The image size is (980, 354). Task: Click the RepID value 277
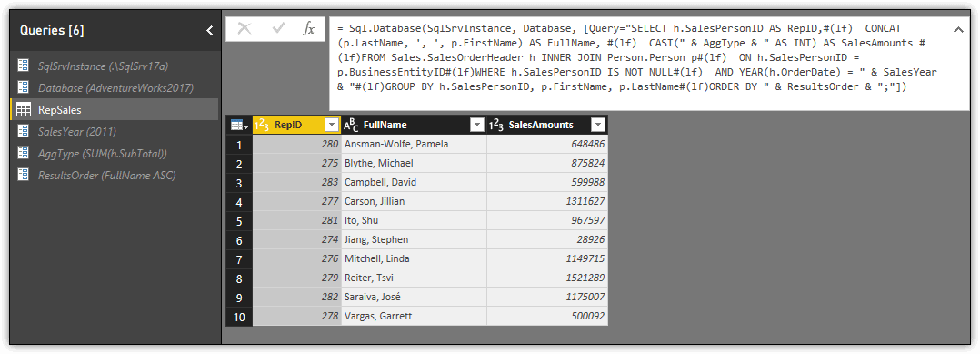pyautogui.click(x=297, y=201)
